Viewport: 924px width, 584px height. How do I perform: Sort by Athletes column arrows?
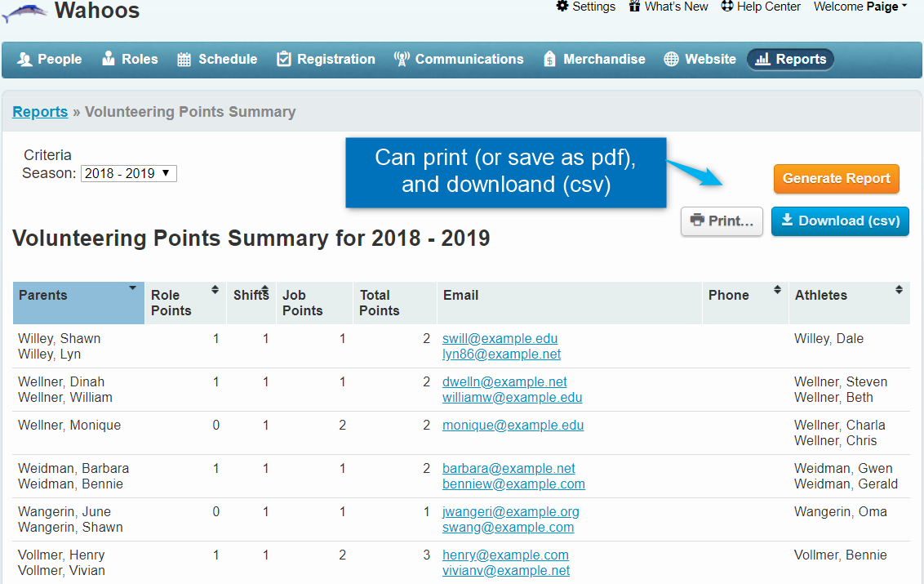[x=899, y=290]
